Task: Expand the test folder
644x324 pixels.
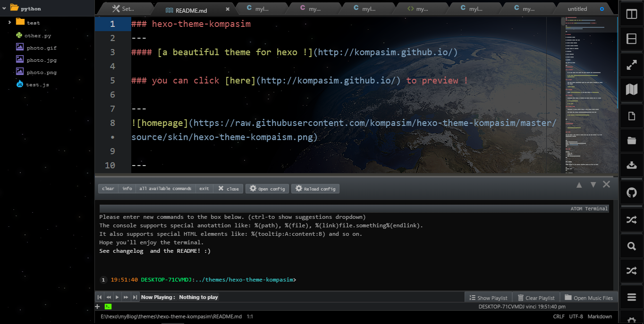Action: 9,22
